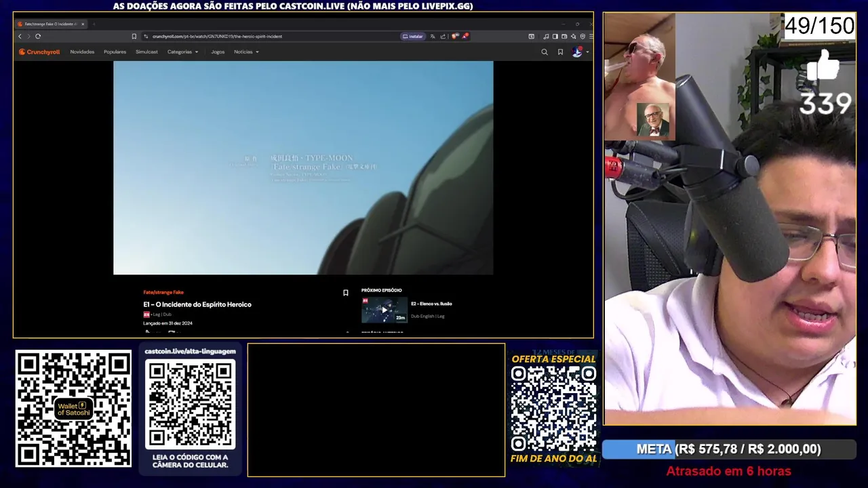Open the Brave Shields lion icon

455,36
